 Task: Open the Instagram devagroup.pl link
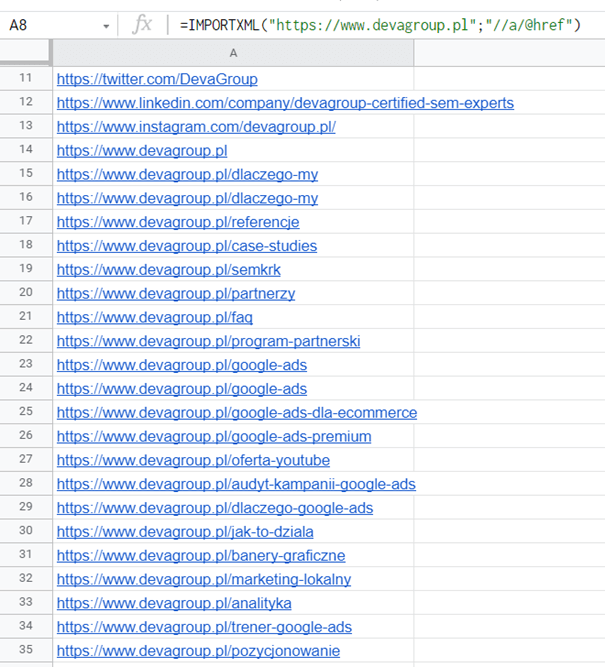pos(196,127)
